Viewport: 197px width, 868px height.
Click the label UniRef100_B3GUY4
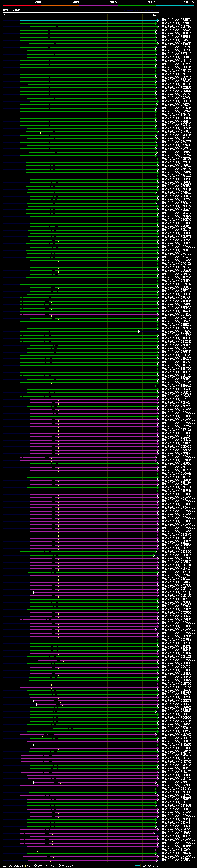[x=177, y=379]
